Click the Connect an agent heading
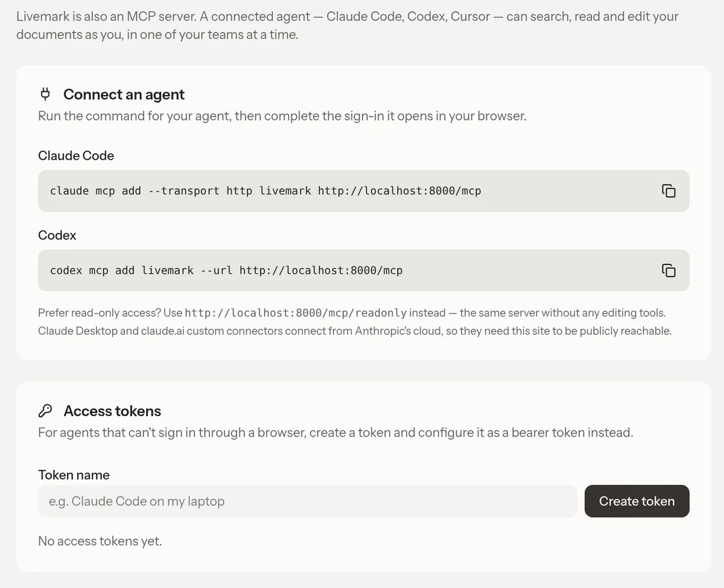724x588 pixels. tap(124, 94)
